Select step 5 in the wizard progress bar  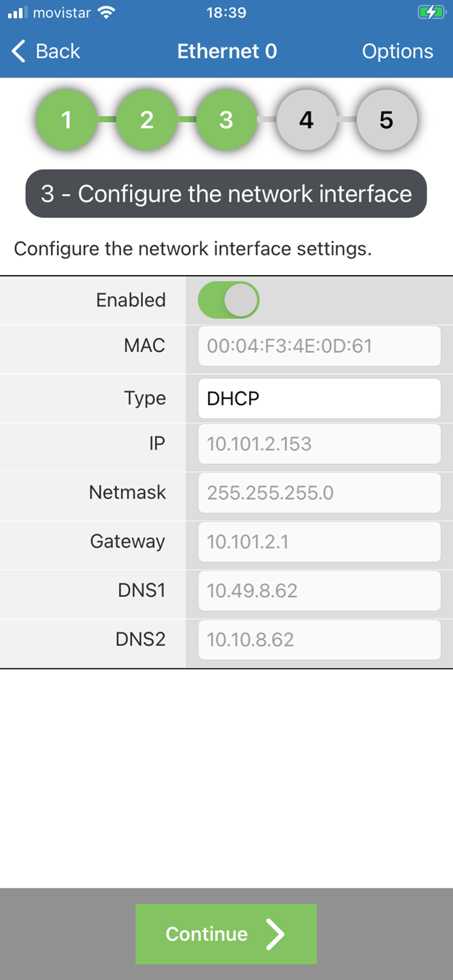(x=386, y=120)
